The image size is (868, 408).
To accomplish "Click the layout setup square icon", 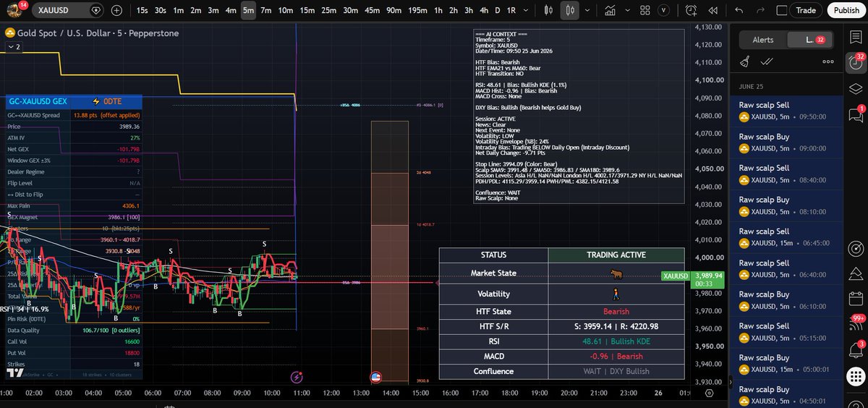I will point(781,11).
